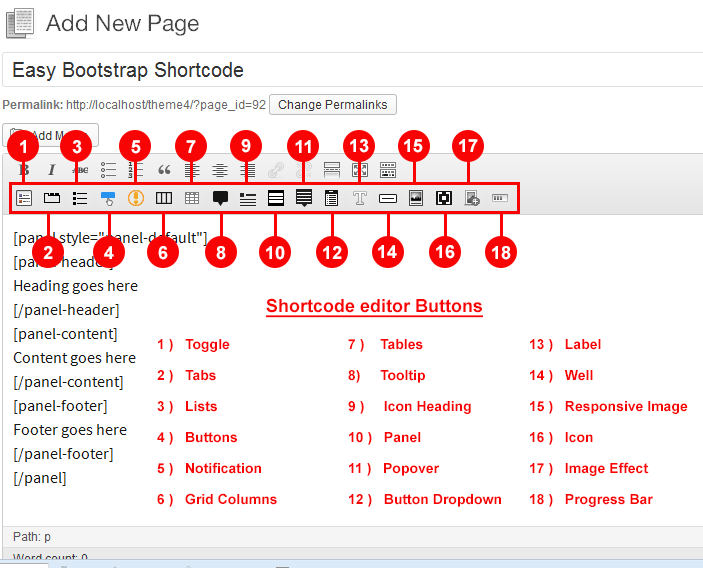Insert an Image Effect shortcode
The image size is (703, 568).
pyautogui.click(x=472, y=198)
